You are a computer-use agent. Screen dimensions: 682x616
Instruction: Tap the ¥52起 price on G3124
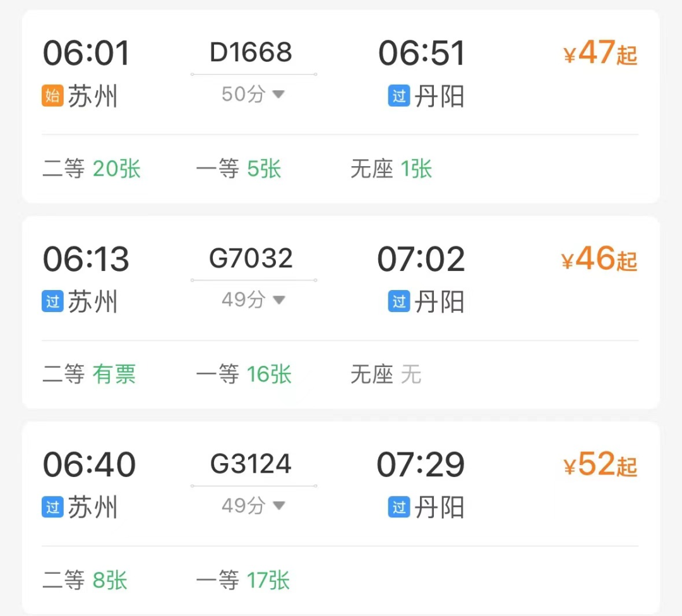tap(600, 466)
